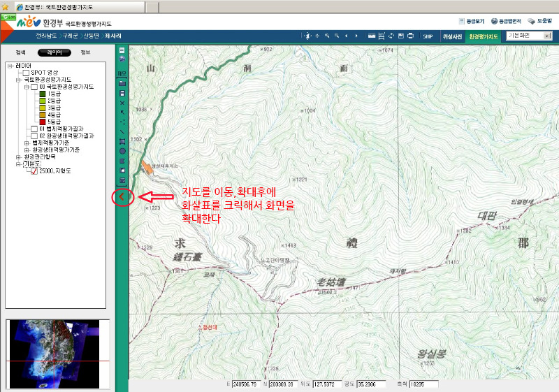
Task: Select the 환경부 browser tab
Action: tap(80, 7)
